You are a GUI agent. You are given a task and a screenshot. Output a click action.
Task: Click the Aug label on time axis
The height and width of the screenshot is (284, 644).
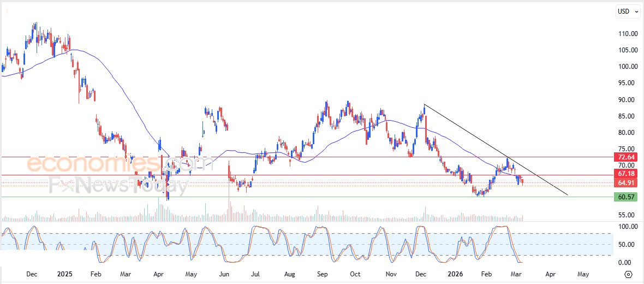[x=290, y=274]
